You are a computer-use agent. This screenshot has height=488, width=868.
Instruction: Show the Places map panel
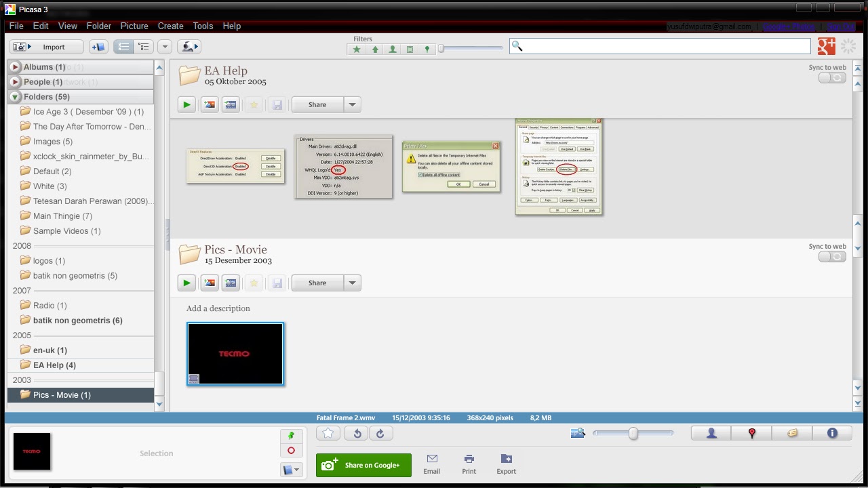(x=751, y=433)
